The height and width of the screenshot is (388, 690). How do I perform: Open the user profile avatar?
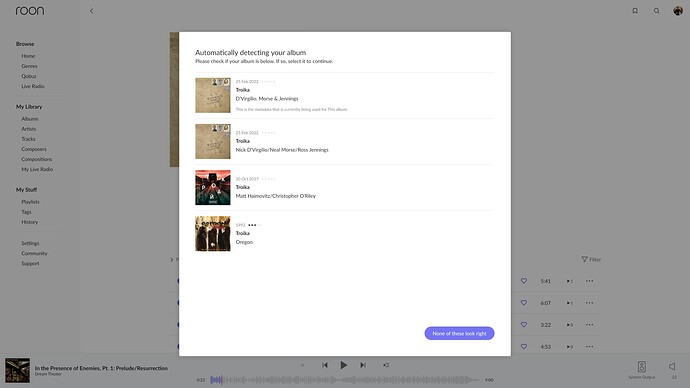[678, 11]
